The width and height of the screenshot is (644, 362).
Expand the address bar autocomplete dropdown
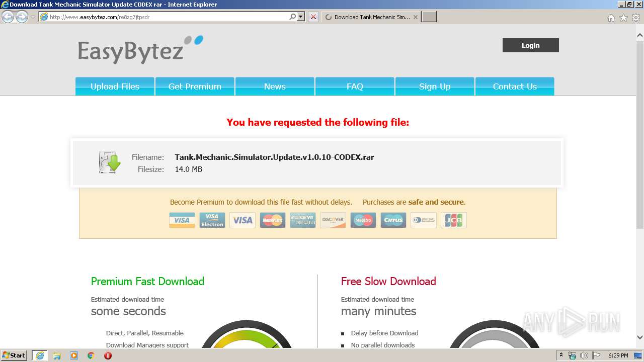pyautogui.click(x=301, y=17)
